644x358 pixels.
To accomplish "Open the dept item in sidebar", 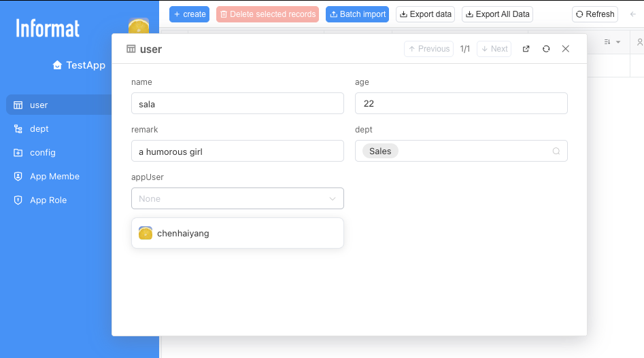I will pyautogui.click(x=39, y=129).
